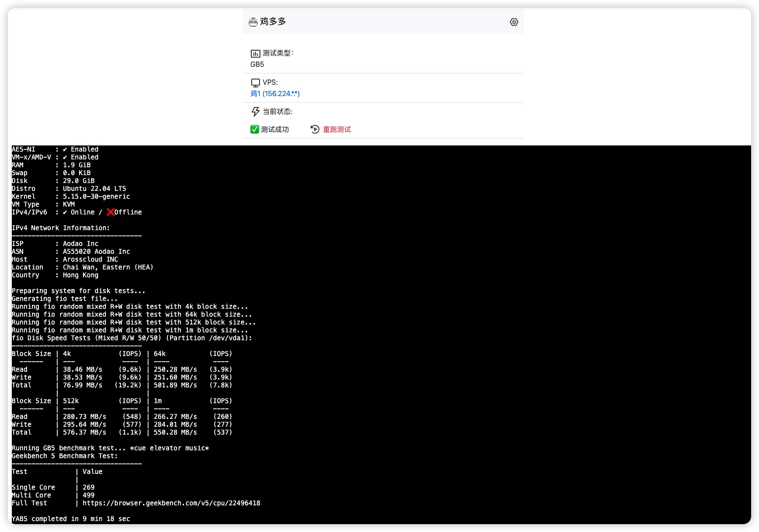Click 'Geekbench 5 Benchmark Test:' heading
Image resolution: width=759 pixels, height=532 pixels.
point(65,456)
